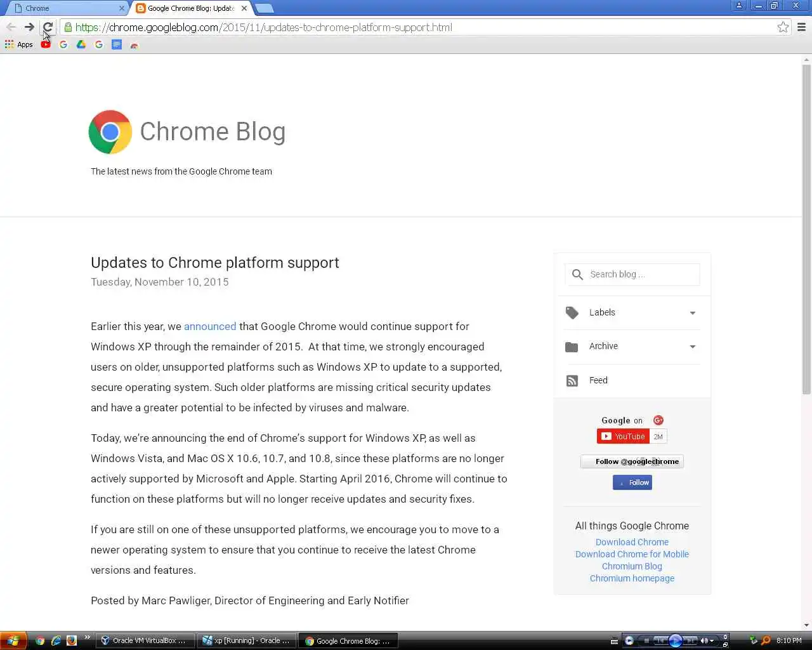Expand the Archive dropdown arrow

(x=693, y=347)
